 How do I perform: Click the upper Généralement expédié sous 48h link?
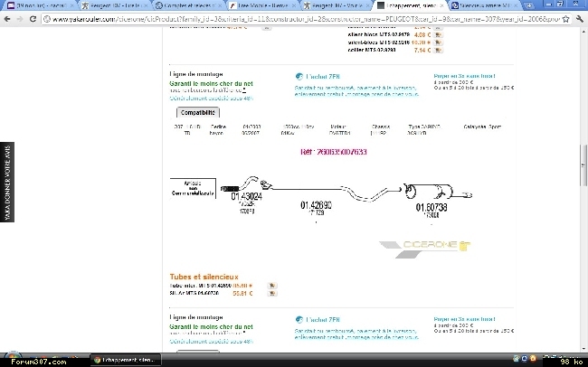[211, 99]
